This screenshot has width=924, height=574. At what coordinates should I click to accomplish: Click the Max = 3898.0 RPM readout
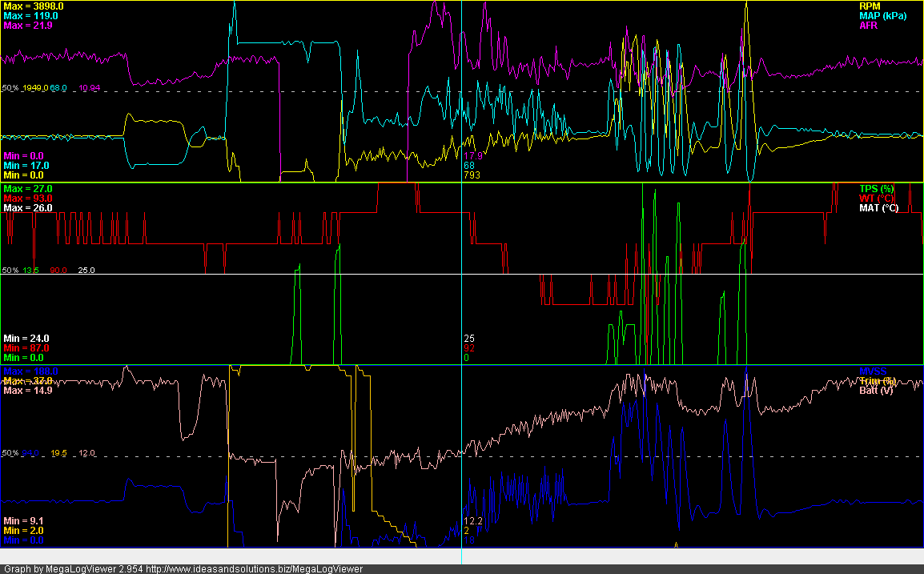click(x=34, y=6)
